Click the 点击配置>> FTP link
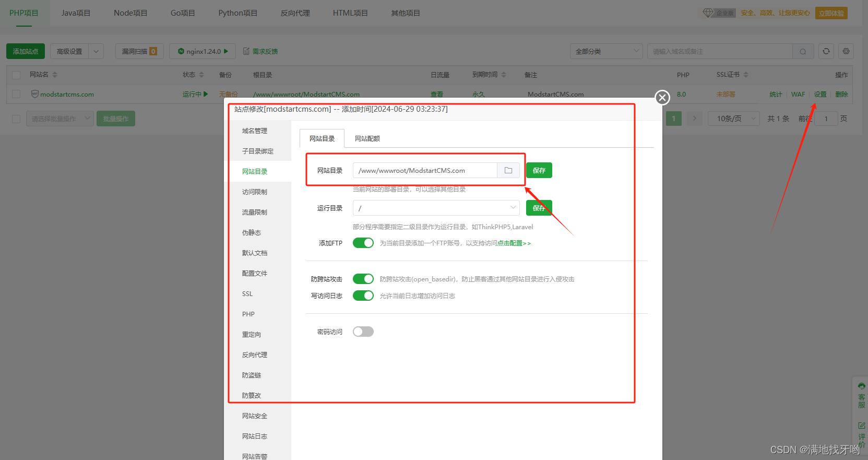Image resolution: width=868 pixels, height=460 pixels. tap(514, 243)
